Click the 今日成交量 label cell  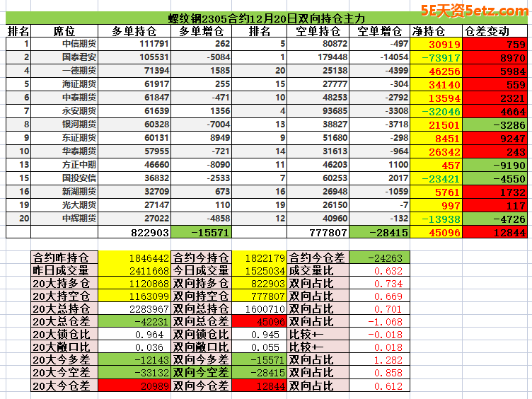tap(202, 270)
